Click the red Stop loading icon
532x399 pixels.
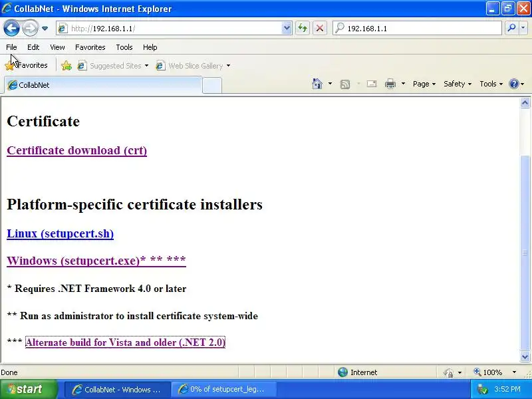coord(320,28)
